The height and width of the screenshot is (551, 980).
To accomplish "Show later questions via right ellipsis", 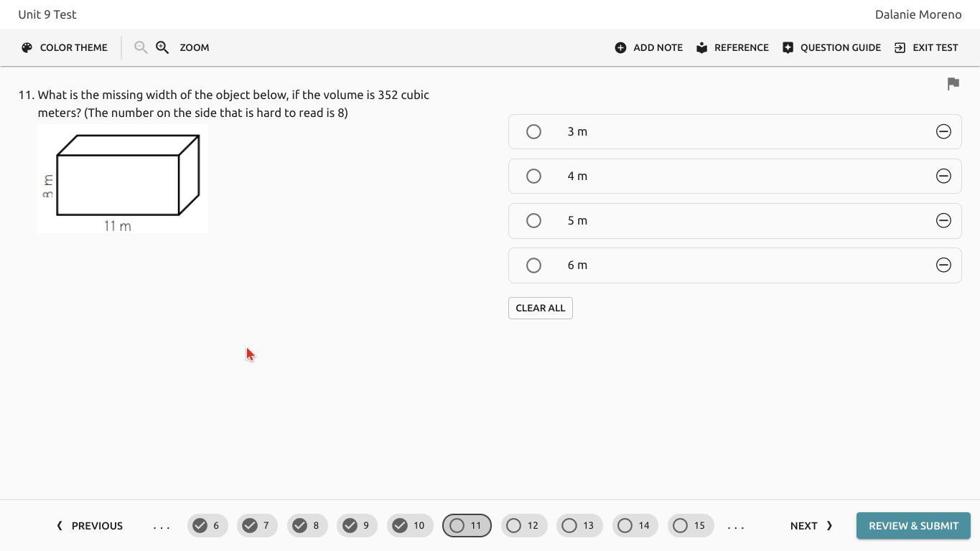I will point(736,526).
